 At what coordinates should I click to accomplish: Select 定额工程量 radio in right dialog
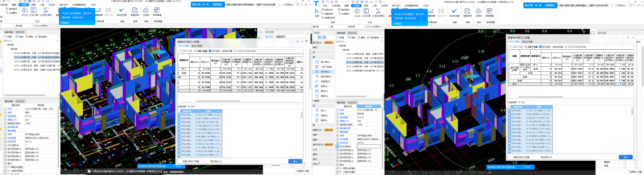point(531,47)
